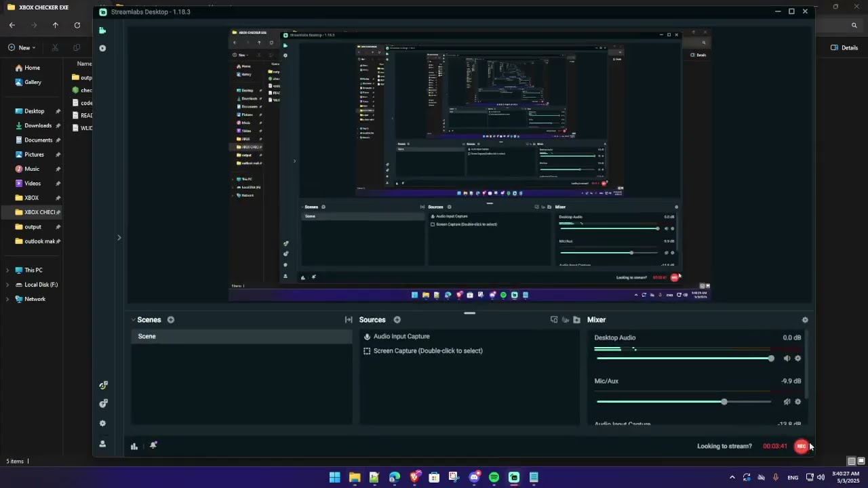This screenshot has width=868, height=488.
Task: Click middle icon left of Mixer label
Action: tap(566, 320)
